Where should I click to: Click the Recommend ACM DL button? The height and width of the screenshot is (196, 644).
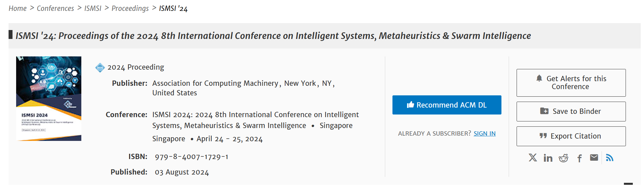click(447, 105)
